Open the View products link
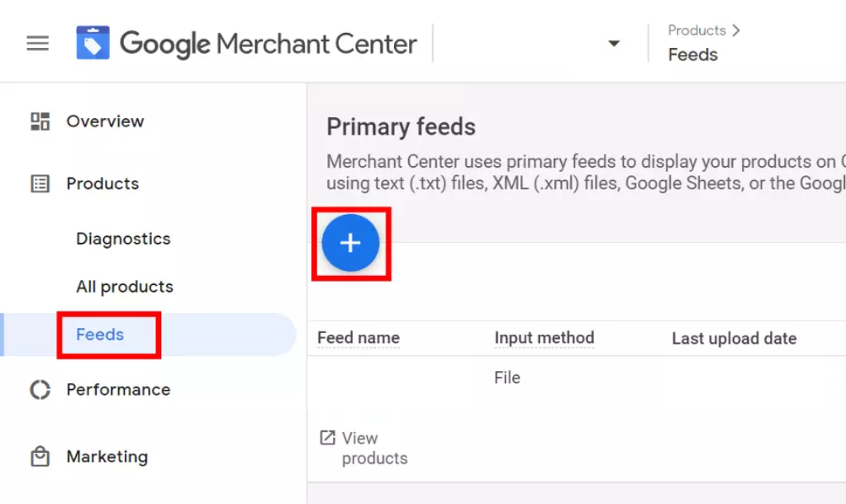The height and width of the screenshot is (504, 846). point(374,448)
